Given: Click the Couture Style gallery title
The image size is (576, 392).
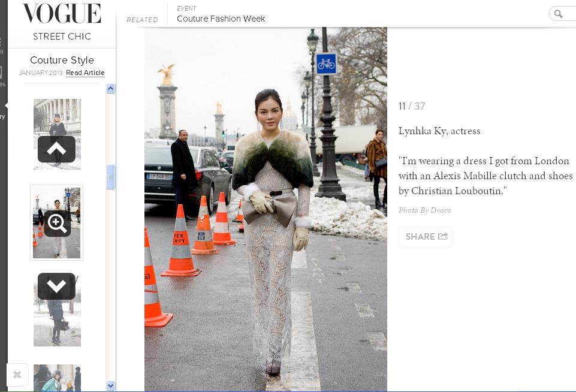Looking at the screenshot, I should click(62, 60).
